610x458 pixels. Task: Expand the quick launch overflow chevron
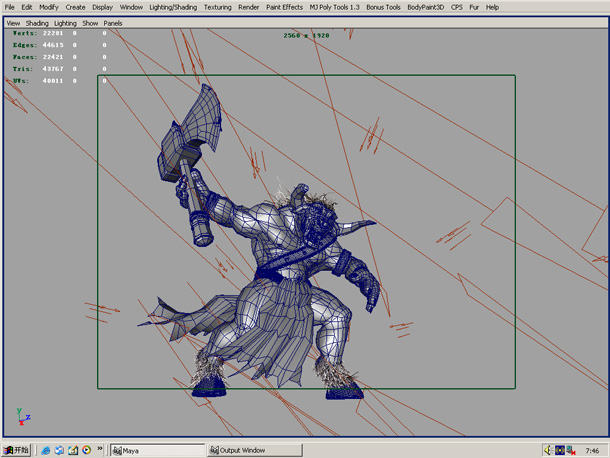pyautogui.click(x=100, y=449)
